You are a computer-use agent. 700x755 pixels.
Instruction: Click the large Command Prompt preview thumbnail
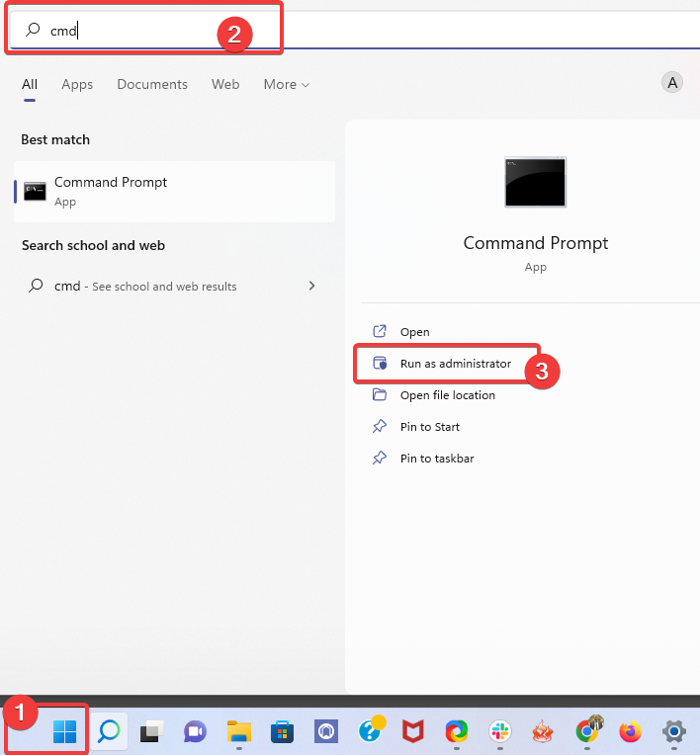click(x=535, y=182)
